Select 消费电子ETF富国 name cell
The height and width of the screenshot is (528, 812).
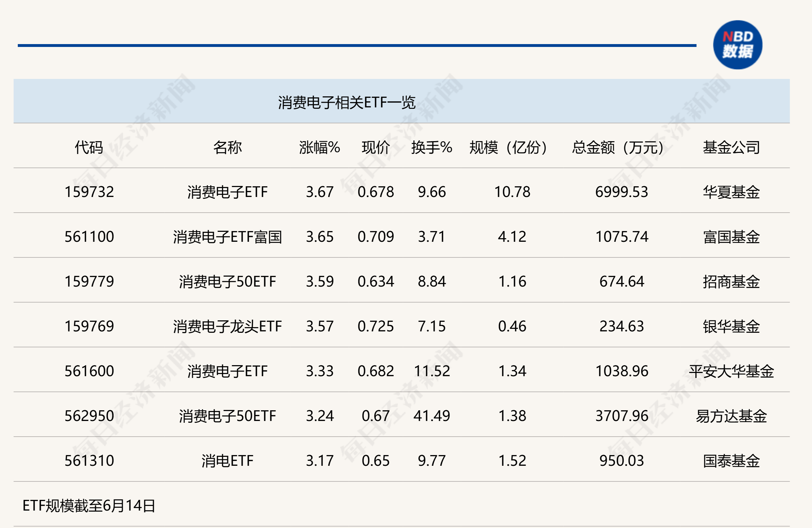(227, 237)
